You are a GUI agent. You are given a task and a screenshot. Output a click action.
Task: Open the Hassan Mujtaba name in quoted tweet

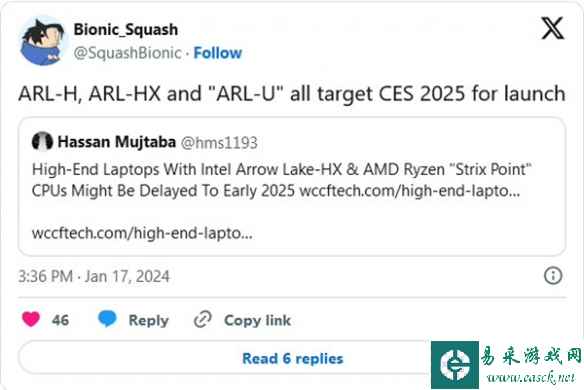point(117,142)
